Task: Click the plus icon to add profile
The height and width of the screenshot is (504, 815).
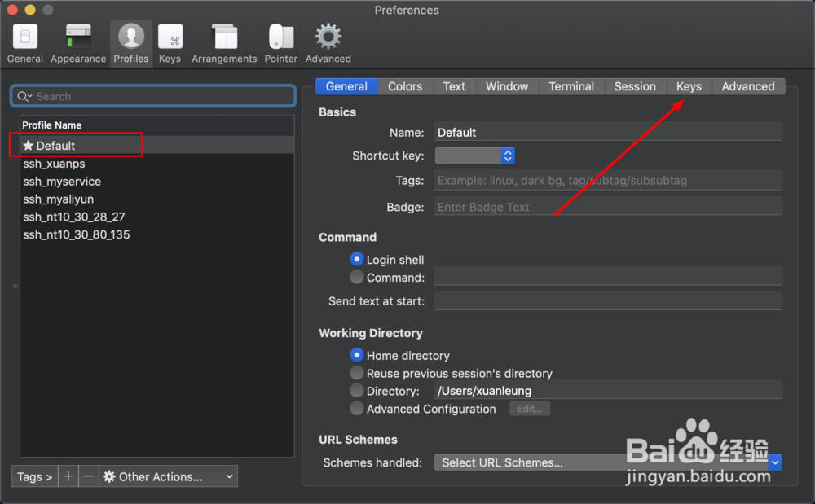Action: click(68, 476)
